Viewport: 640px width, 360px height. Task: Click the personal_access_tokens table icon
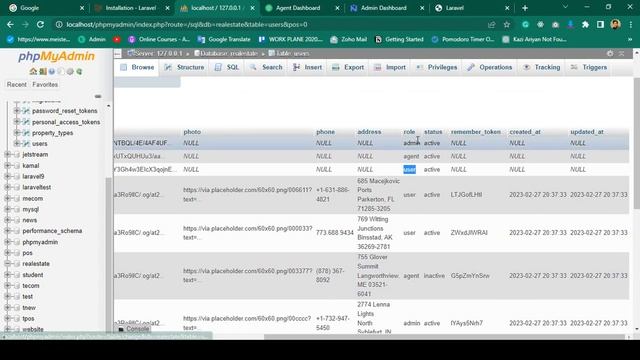click(26, 122)
